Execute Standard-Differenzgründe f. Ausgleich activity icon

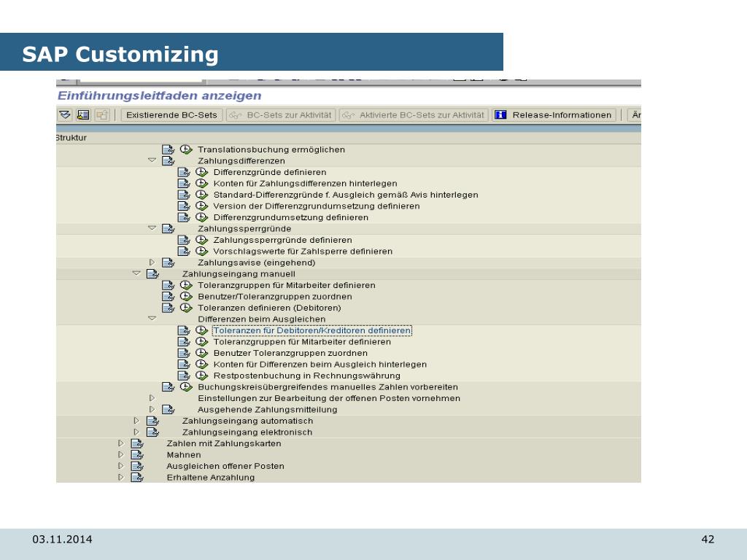[201, 195]
